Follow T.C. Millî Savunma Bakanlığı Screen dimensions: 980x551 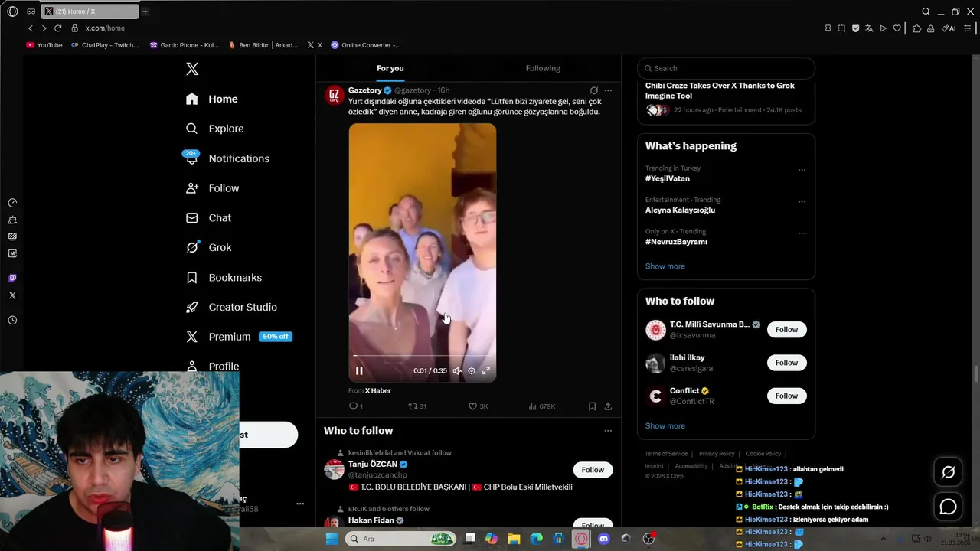click(x=786, y=330)
